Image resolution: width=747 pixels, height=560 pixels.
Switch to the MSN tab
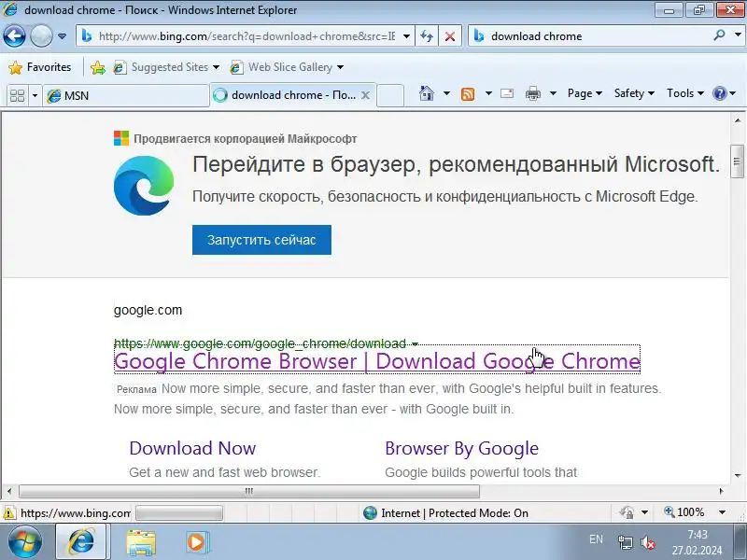click(x=126, y=96)
